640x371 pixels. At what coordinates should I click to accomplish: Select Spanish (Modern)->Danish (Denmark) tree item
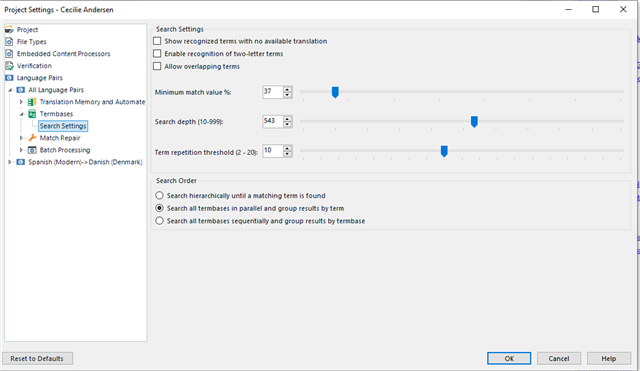pos(85,162)
